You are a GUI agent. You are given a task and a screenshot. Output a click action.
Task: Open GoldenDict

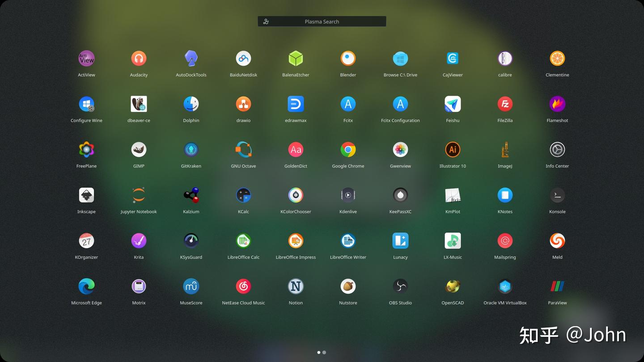tap(296, 150)
